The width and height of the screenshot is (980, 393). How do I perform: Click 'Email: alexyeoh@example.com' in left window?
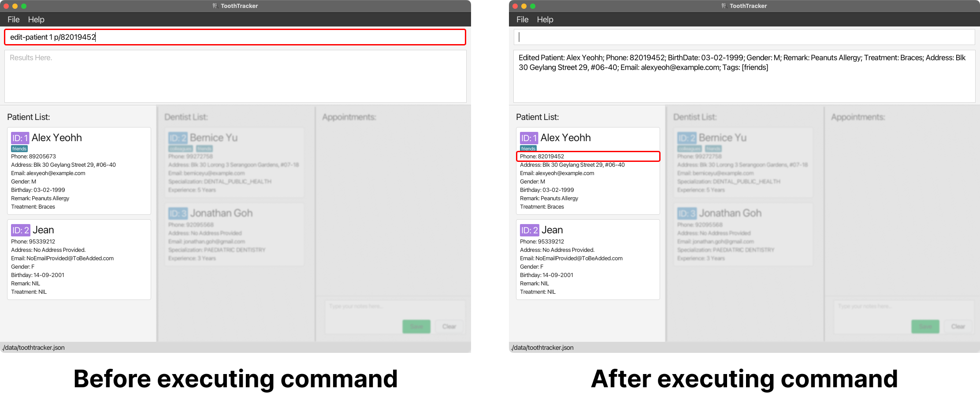48,173
